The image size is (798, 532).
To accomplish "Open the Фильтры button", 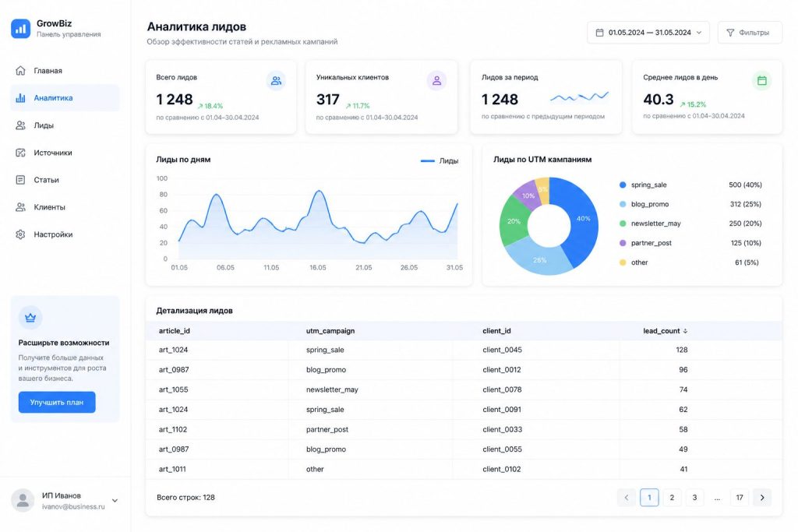I will point(750,33).
